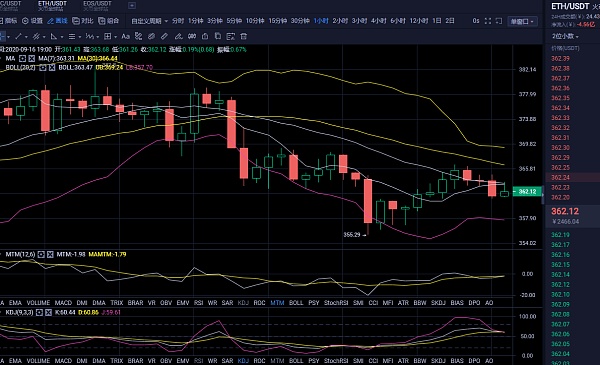Switch lower indicator row to StochRSI
The width and height of the screenshot is (600, 365).
coord(336,361)
